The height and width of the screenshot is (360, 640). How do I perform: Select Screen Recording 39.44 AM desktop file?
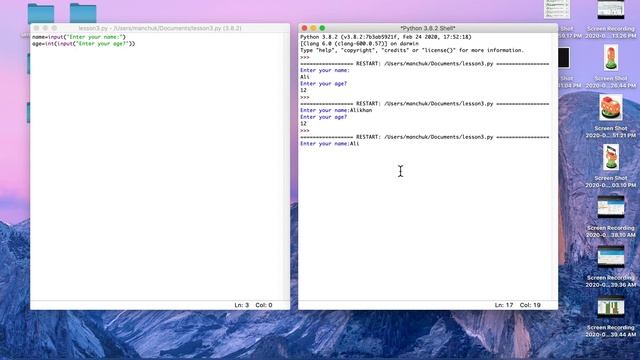(x=611, y=307)
